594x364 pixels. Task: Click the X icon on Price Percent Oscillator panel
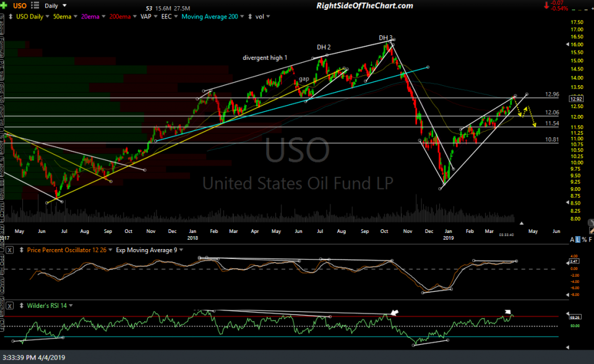coord(9,250)
